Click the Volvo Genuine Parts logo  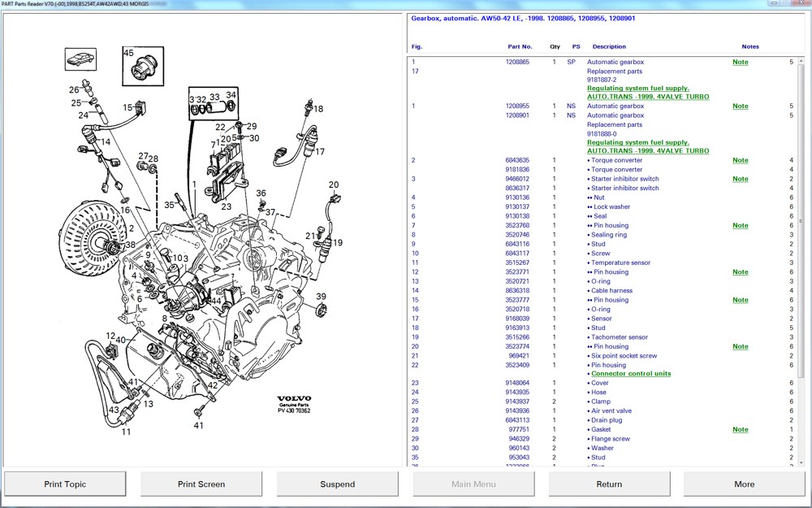(x=294, y=404)
